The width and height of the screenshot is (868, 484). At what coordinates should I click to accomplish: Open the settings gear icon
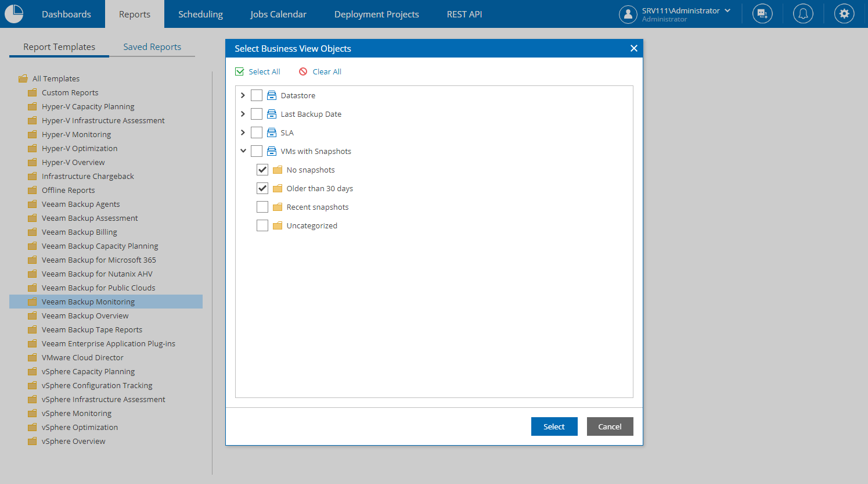click(844, 14)
